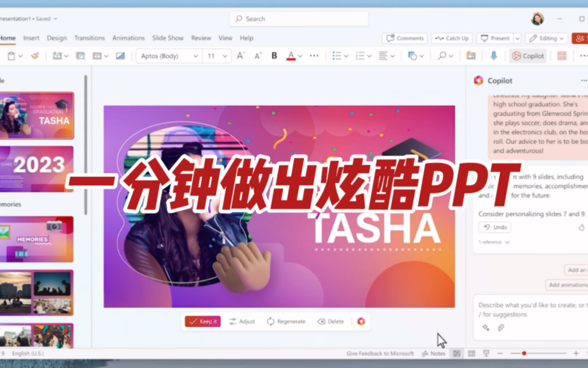Expand New Slide dropdown arrow
The height and width of the screenshot is (368, 588).
(x=66, y=56)
